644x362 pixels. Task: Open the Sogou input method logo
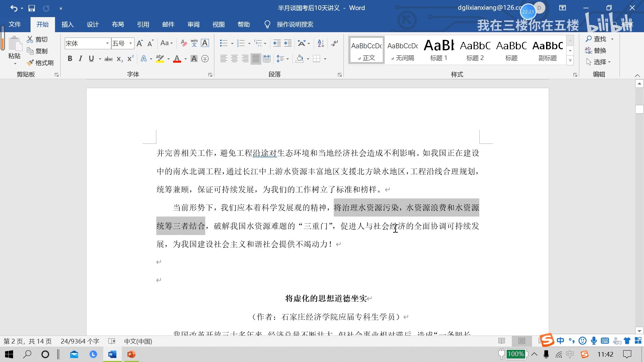coord(547,340)
